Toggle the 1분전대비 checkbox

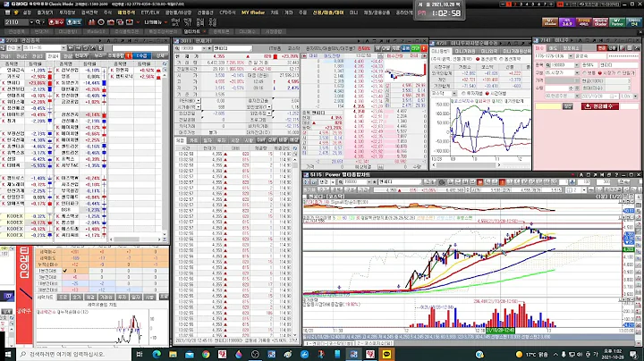point(64,271)
